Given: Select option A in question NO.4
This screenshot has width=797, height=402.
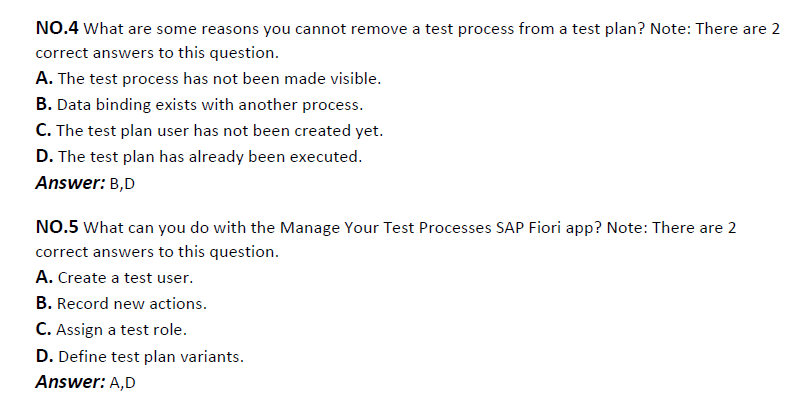Looking at the screenshot, I should click(208, 79).
